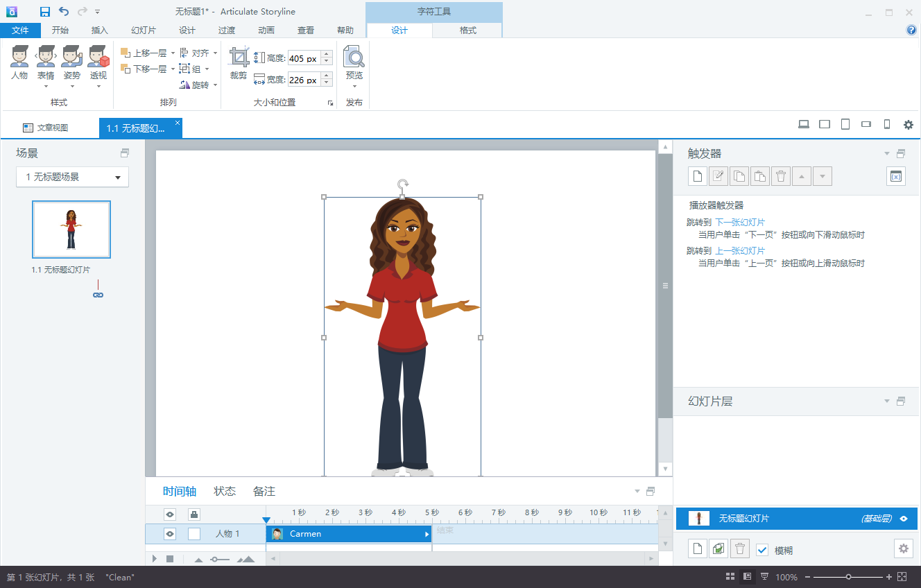Switch to the 备注 notes tab
The width and height of the screenshot is (921, 588).
click(x=264, y=491)
